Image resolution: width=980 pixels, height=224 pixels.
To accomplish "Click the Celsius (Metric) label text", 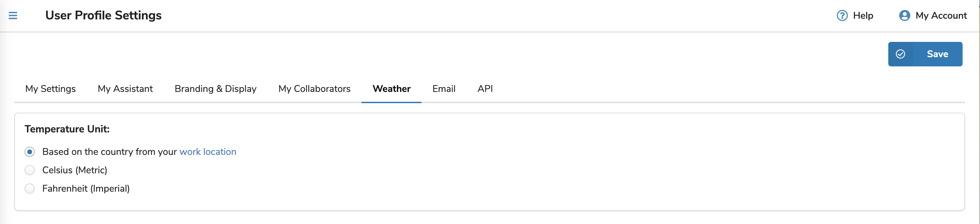I will pos(75,170).
